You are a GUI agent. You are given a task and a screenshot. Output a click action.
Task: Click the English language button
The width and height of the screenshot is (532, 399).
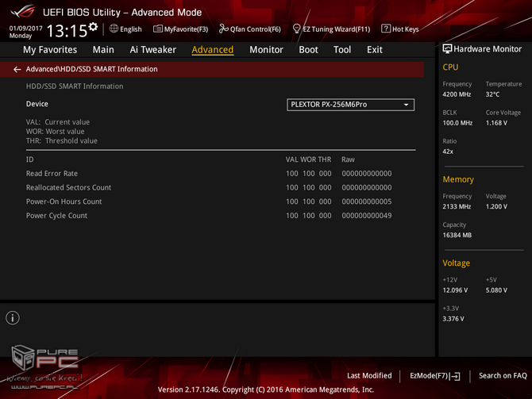125,29
